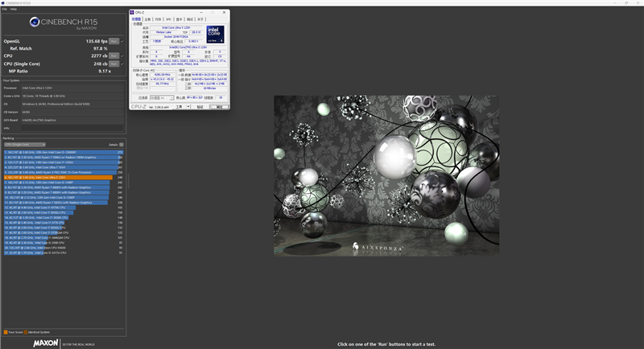644x349 pixels.
Task: Switch to the third CPU-Z tab (内存)
Action: (158, 19)
